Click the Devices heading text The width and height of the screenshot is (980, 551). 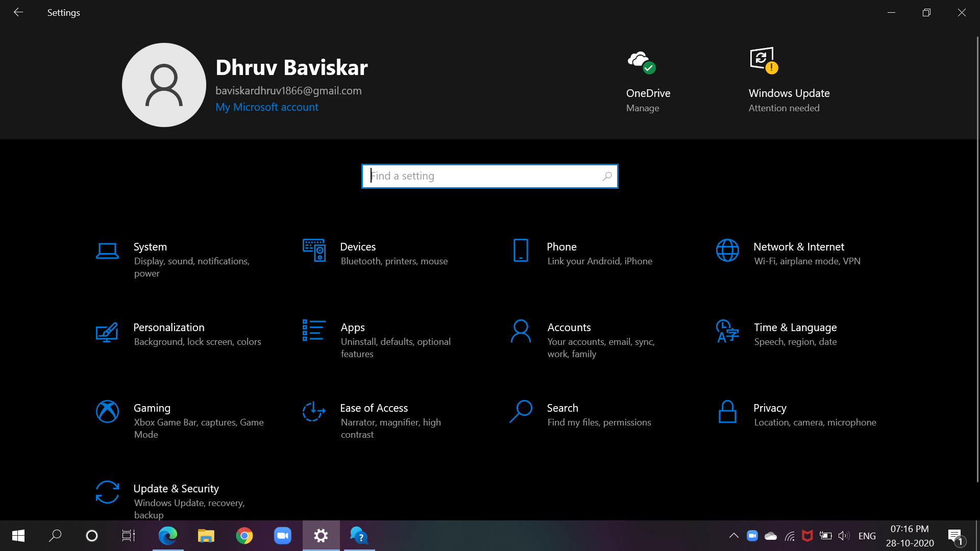click(358, 246)
